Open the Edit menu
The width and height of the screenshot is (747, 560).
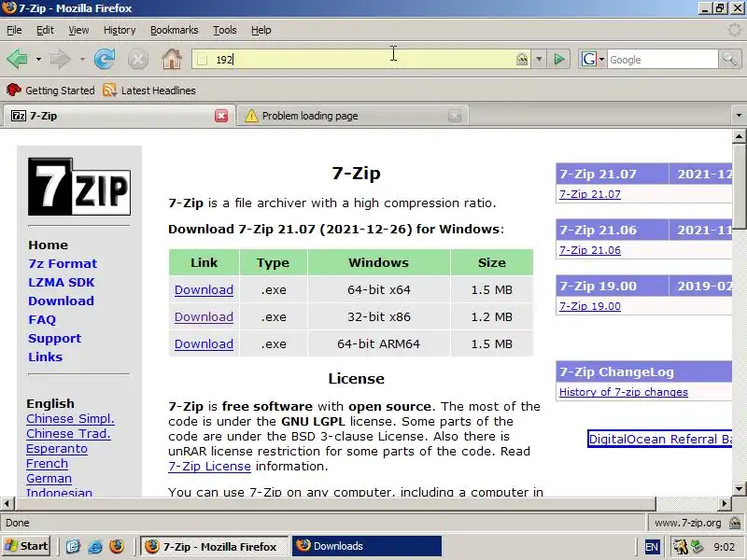click(x=45, y=30)
